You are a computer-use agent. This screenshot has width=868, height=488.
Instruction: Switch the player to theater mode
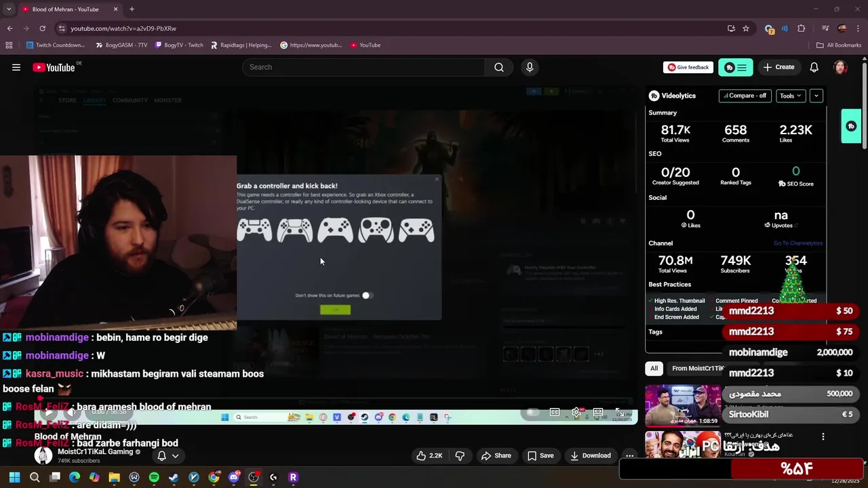598,412
